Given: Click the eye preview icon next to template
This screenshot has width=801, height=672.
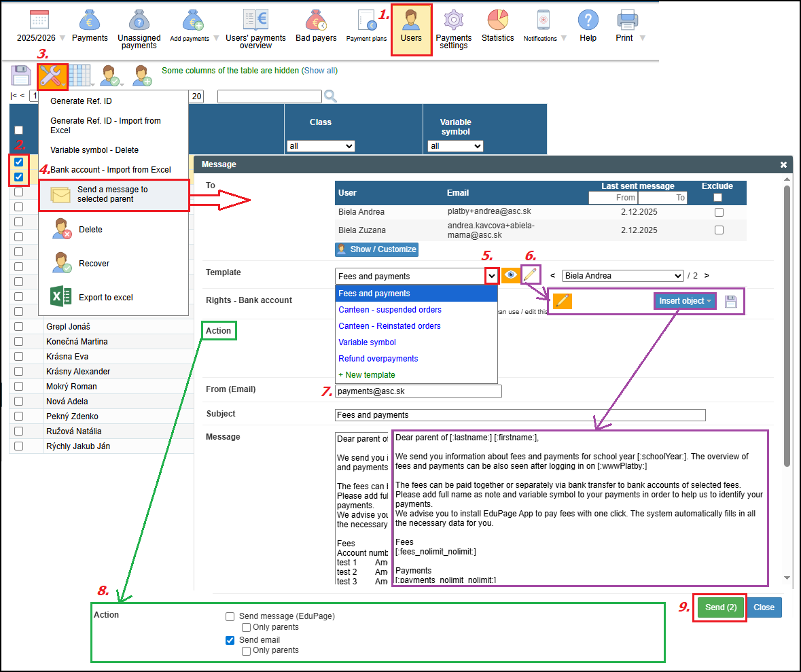Looking at the screenshot, I should 510,275.
